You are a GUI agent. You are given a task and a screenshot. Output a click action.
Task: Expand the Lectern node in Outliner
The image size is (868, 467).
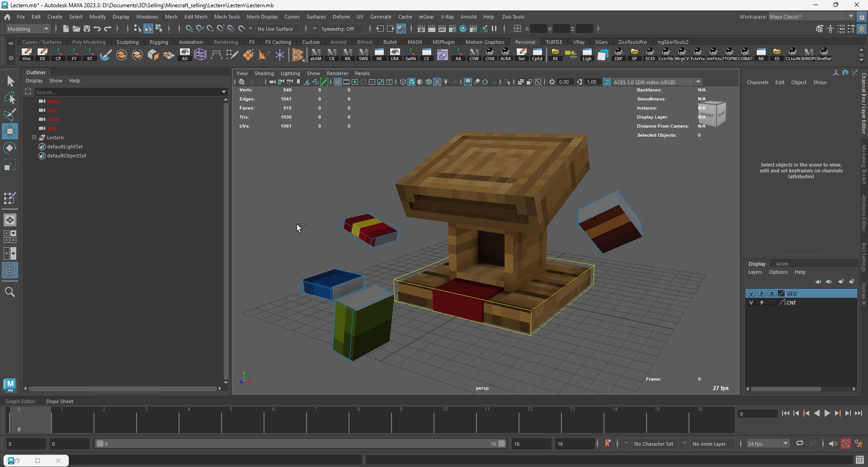(x=34, y=137)
